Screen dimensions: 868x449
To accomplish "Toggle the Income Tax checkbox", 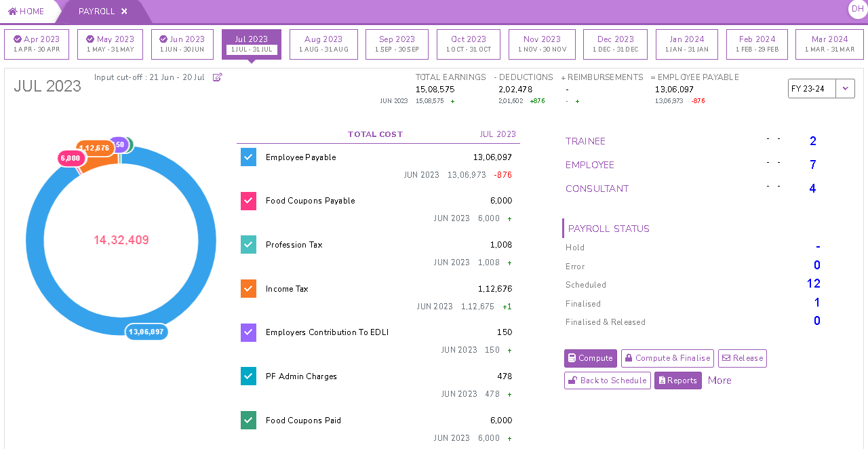I will tap(248, 289).
